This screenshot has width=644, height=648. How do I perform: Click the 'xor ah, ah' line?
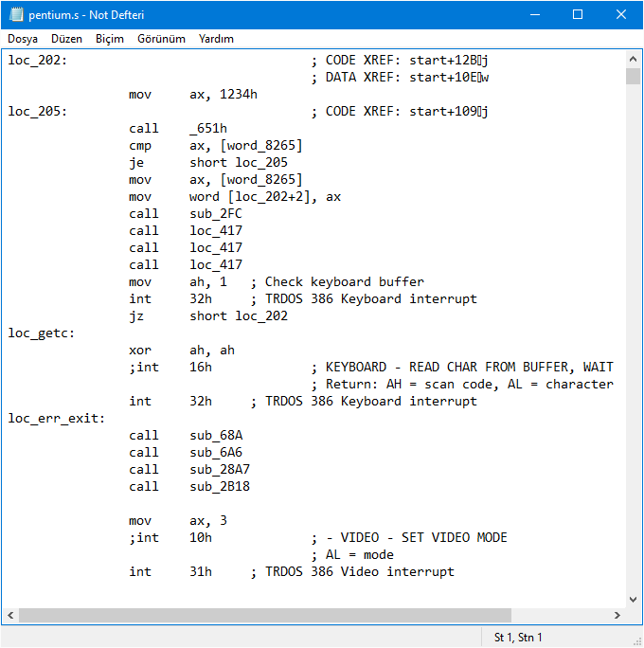click(x=182, y=350)
